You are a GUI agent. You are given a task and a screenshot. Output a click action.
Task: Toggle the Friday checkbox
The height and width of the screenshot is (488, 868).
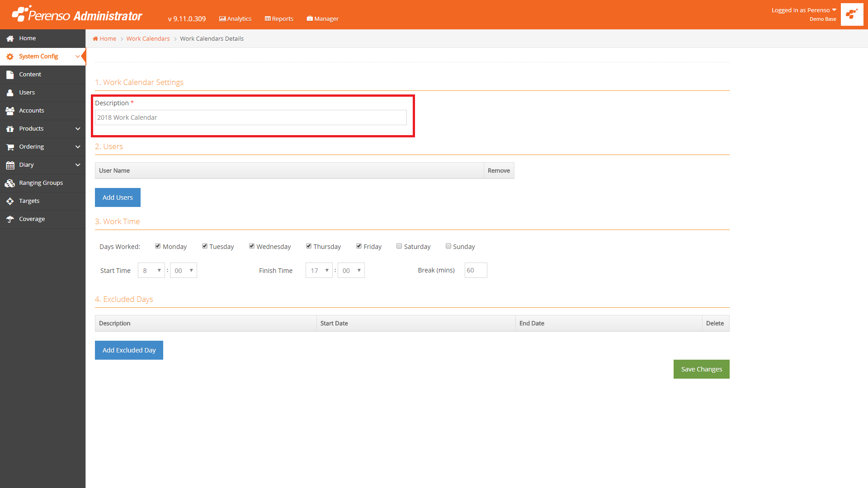[359, 246]
